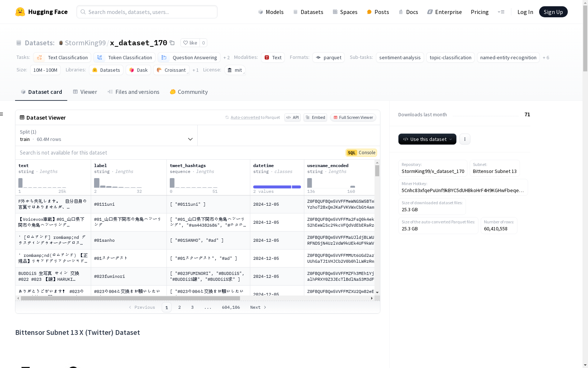Click the topic-classification sub-task tag

[451, 57]
